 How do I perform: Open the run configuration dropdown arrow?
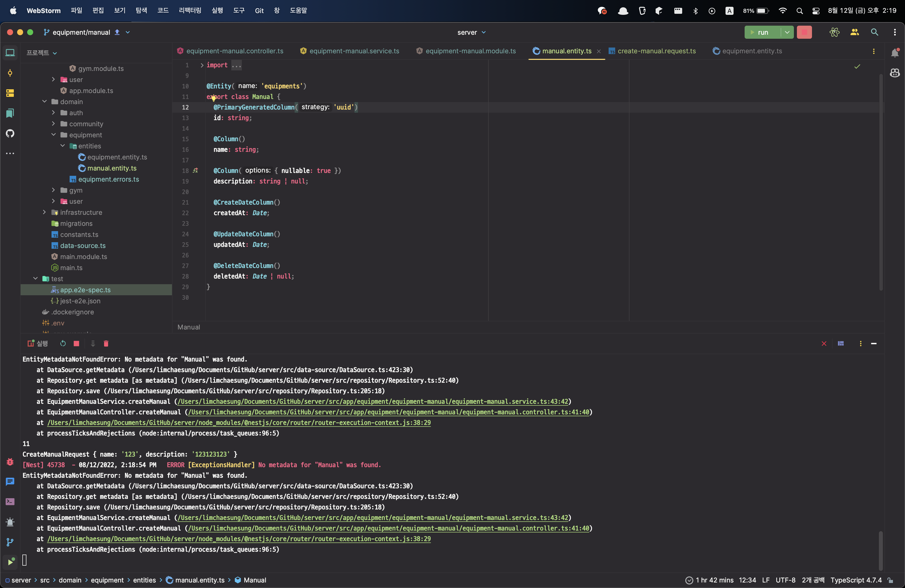click(787, 32)
